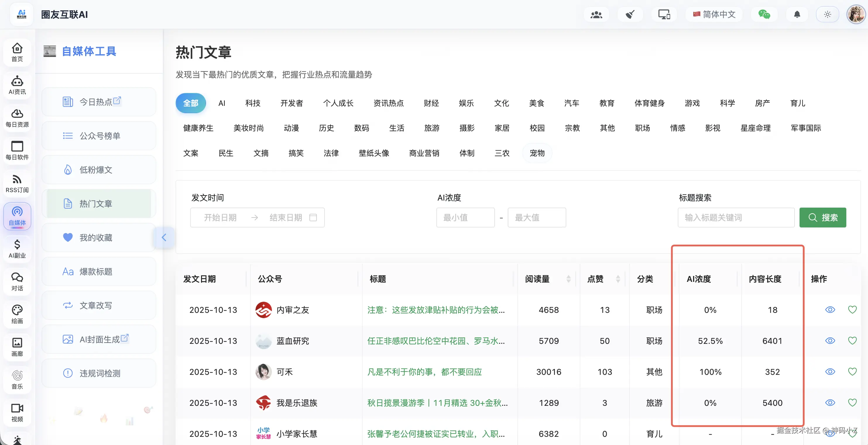The image size is (868, 445).
Task: Open the article titled 凡是不利于你的事
Action: pos(424,372)
